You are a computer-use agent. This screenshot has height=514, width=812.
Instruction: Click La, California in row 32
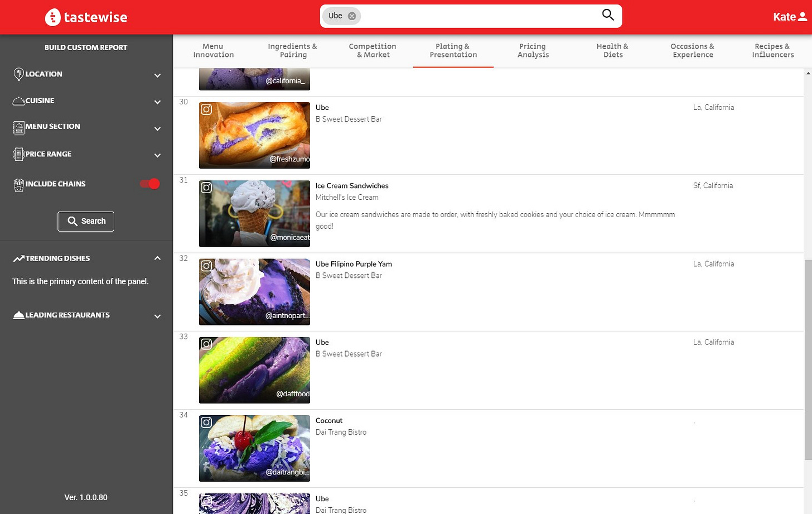(713, 264)
